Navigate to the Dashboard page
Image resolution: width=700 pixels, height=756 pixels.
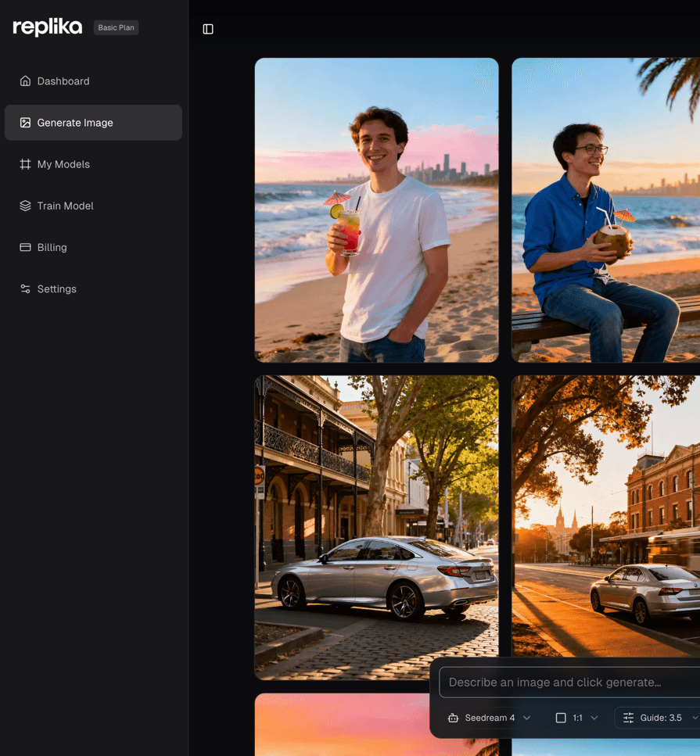point(63,81)
